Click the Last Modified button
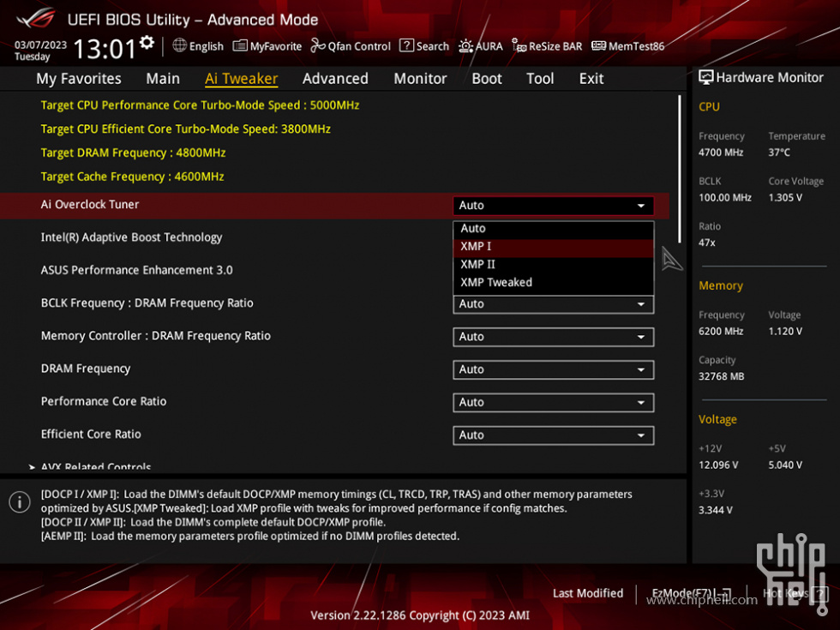Viewport: 840px width, 630px height. click(588, 593)
